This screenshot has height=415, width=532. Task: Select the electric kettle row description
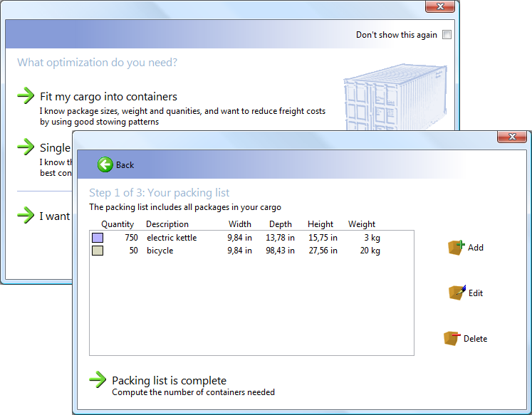172,238
